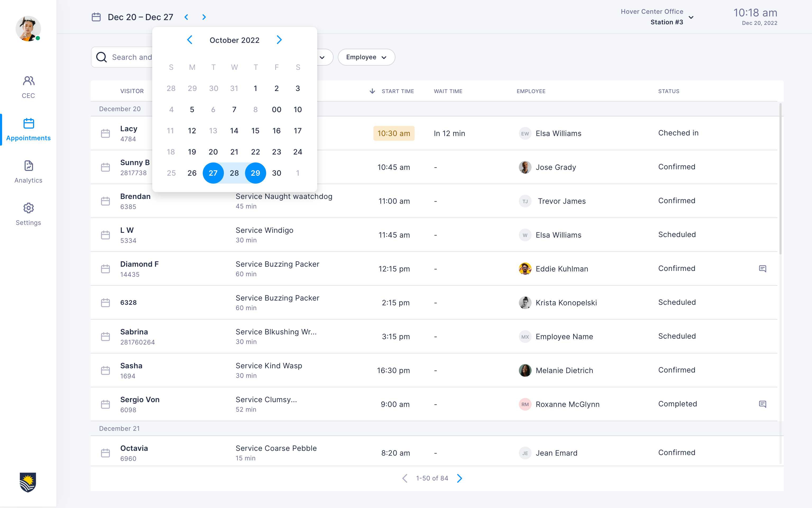Viewport: 812px width, 508px height.
Task: Click the company logo at sidebar bottom
Action: pyautogui.click(x=28, y=482)
